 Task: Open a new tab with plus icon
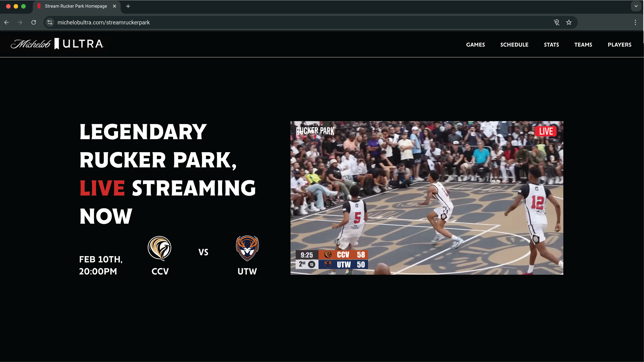pos(128,6)
